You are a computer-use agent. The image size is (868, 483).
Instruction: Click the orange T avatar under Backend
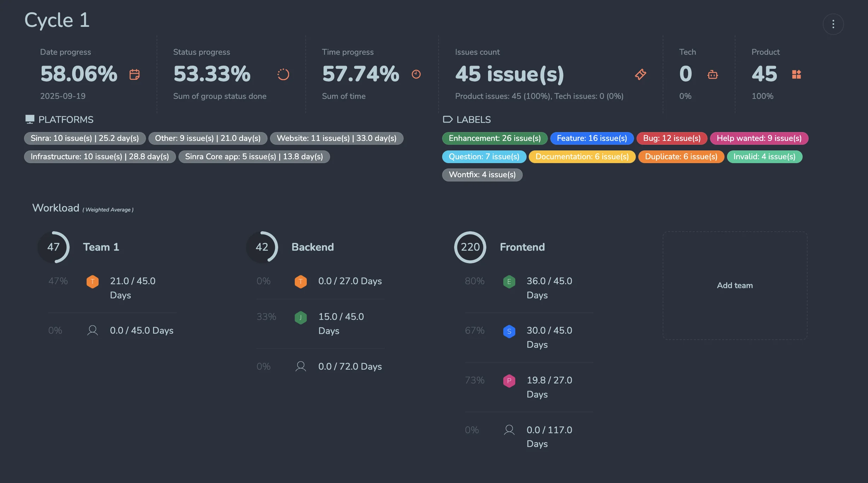(x=300, y=281)
